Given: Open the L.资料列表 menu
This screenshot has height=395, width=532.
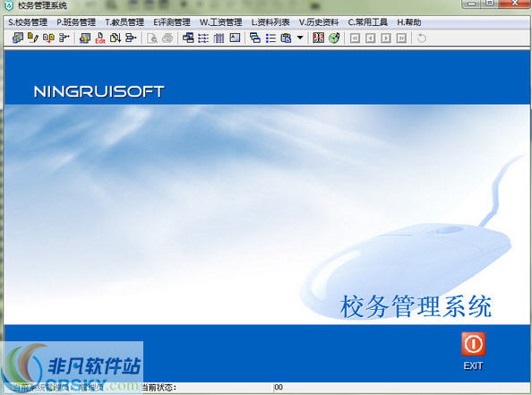Looking at the screenshot, I should (x=270, y=22).
